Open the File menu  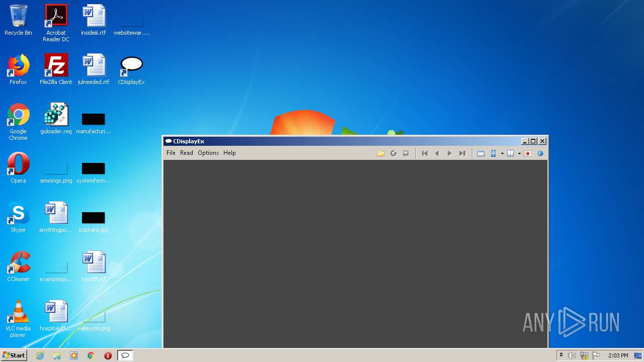[x=171, y=153]
